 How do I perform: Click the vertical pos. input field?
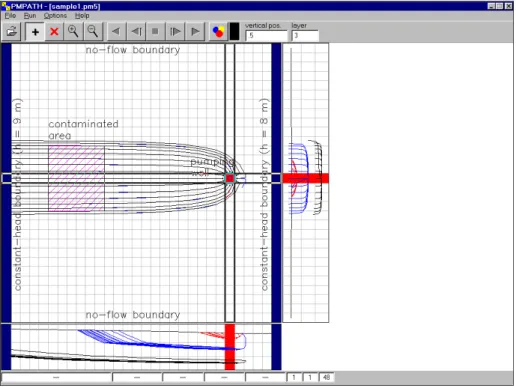click(266, 35)
